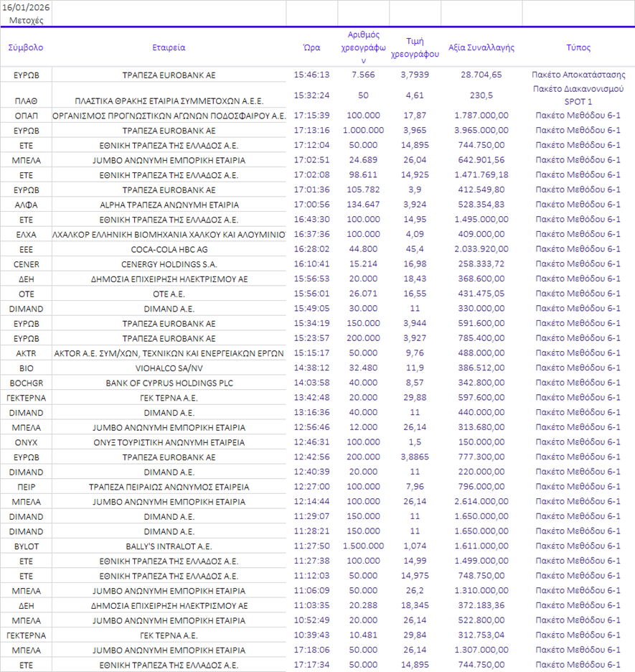This screenshot has width=635, height=672.
Task: Select the value 3.965.000,00
Action: click(x=481, y=130)
